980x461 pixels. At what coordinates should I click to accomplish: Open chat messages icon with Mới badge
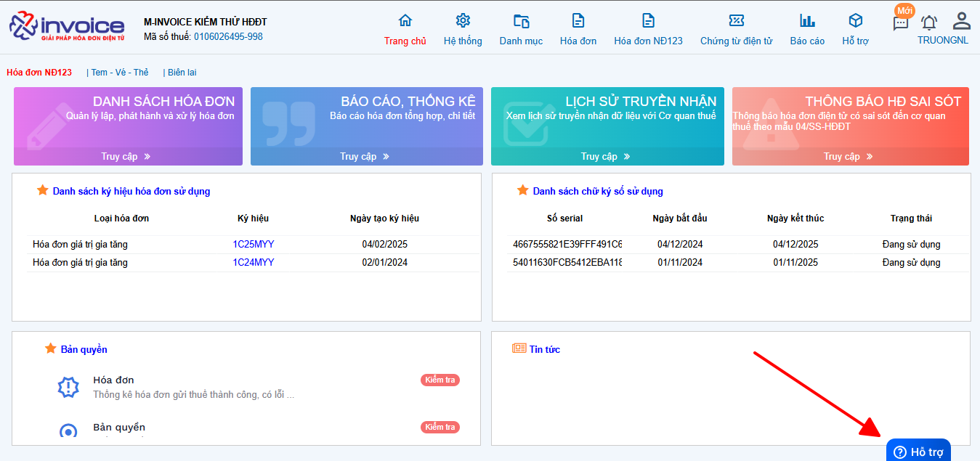click(901, 23)
